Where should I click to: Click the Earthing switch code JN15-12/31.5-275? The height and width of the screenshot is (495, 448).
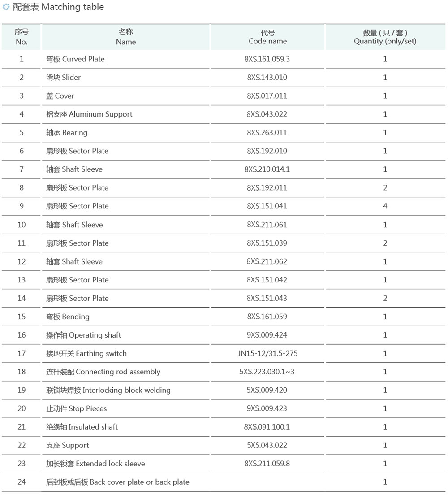coord(267,353)
